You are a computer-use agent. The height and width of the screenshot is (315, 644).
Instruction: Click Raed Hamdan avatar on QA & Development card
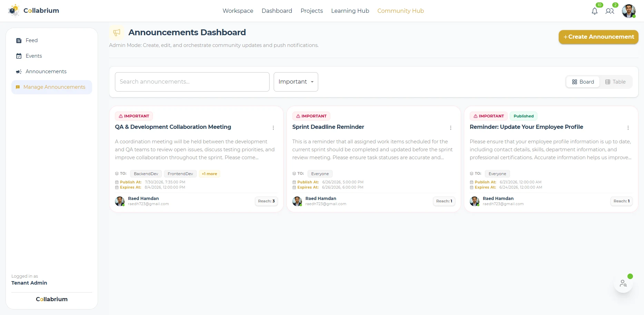click(x=120, y=201)
